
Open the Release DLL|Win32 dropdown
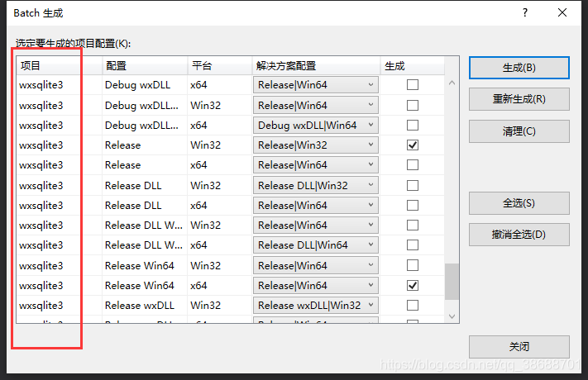pyautogui.click(x=316, y=186)
